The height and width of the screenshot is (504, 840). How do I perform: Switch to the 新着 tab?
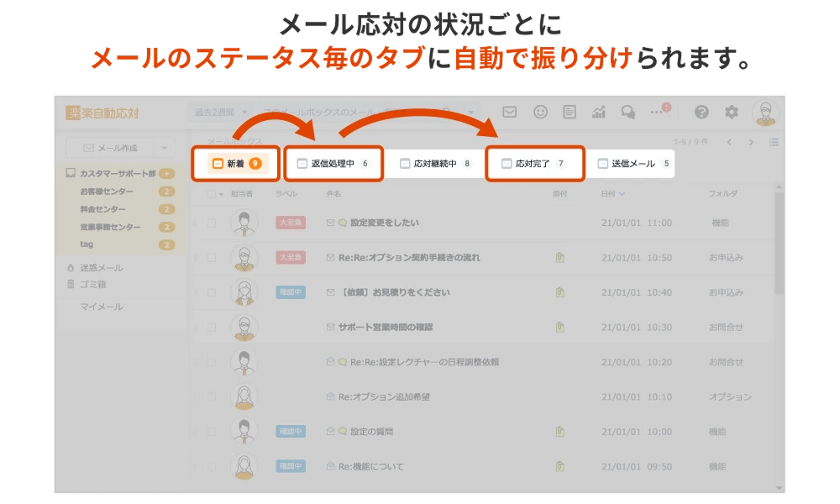point(236,163)
